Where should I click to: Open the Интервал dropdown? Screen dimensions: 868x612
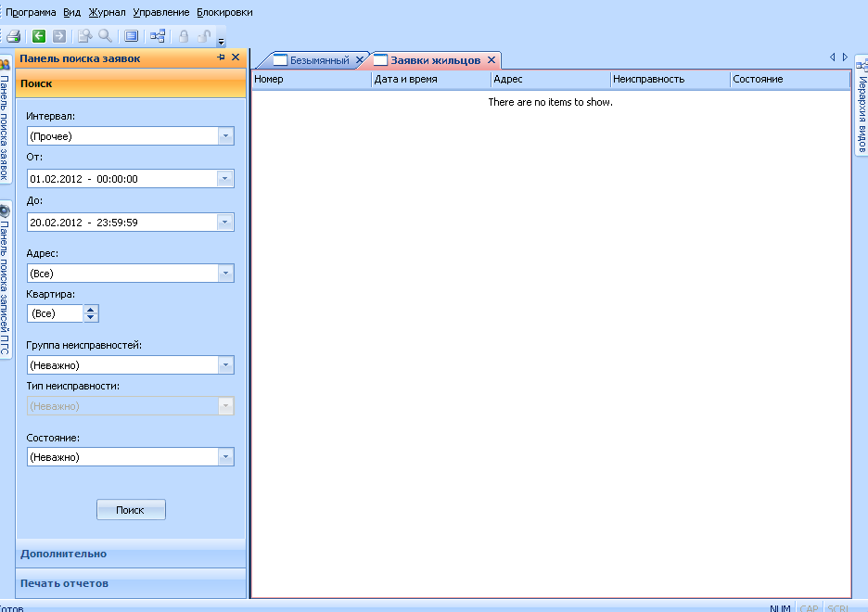point(225,136)
